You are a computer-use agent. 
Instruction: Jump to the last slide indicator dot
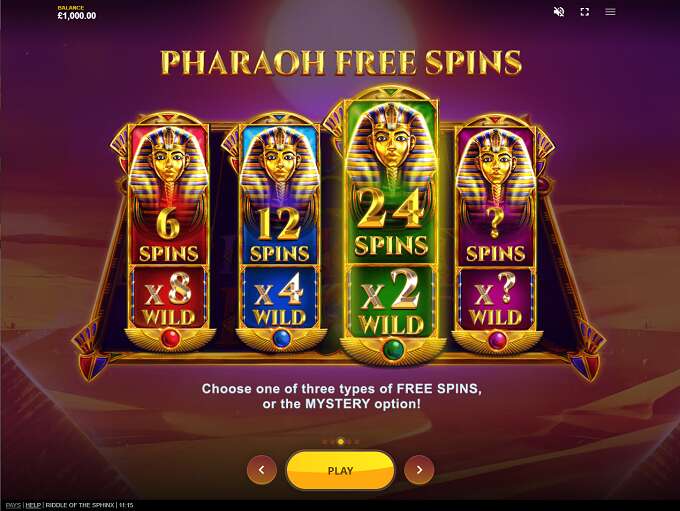coord(357,442)
